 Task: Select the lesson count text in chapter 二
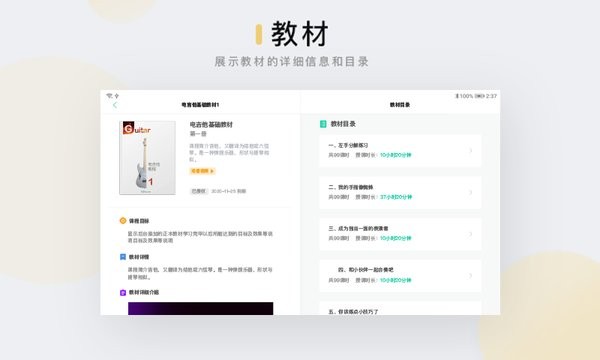click(339, 197)
